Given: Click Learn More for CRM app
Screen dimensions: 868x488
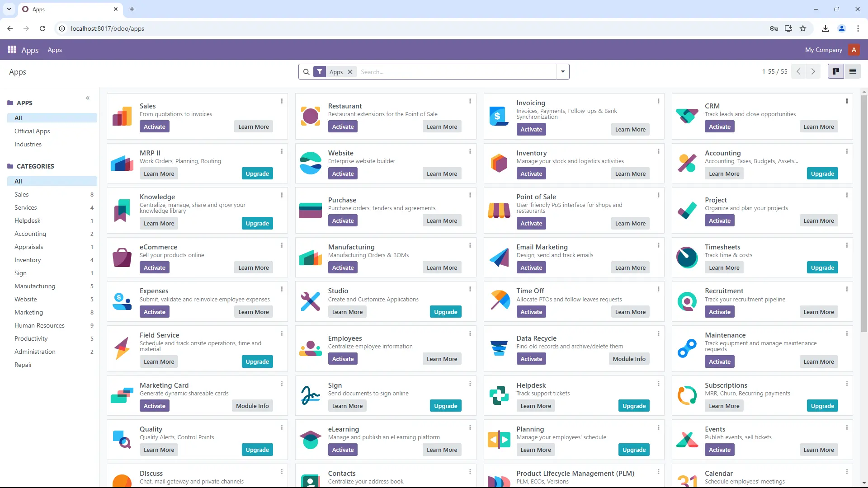Looking at the screenshot, I should point(819,127).
